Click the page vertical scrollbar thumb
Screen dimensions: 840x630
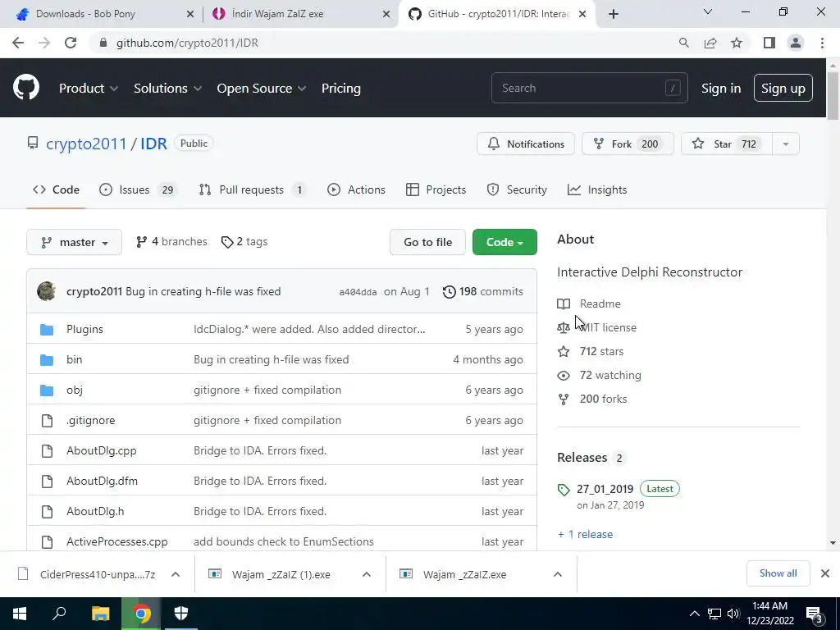pyautogui.click(x=833, y=95)
